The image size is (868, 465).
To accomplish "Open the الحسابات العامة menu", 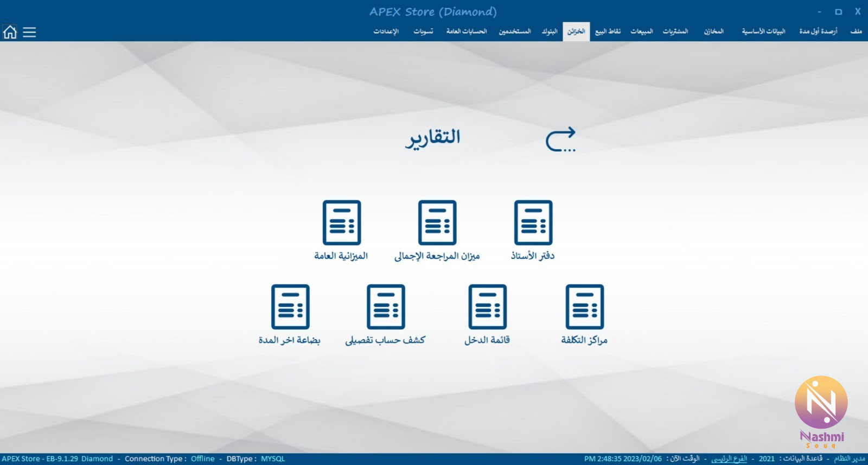I will tap(466, 31).
